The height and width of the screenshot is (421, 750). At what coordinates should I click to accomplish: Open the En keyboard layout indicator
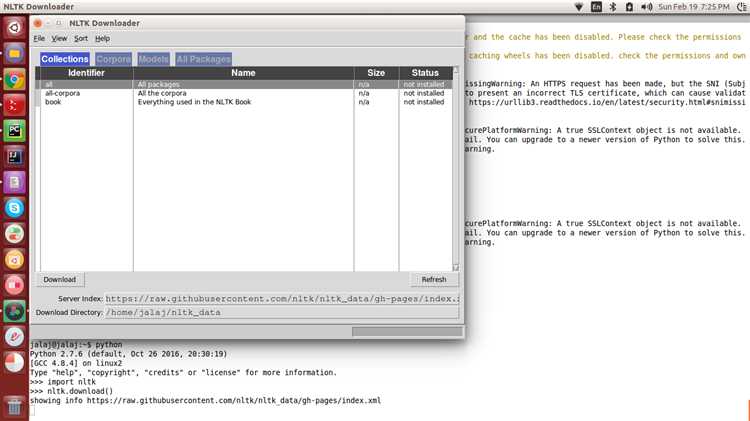point(596,7)
